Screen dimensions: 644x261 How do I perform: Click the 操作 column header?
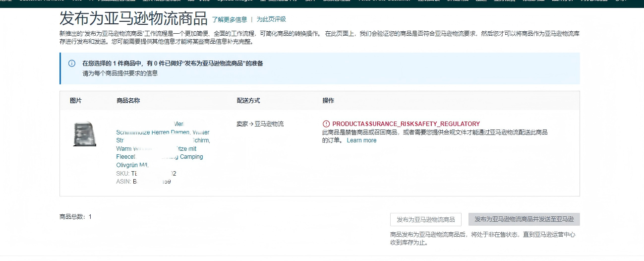coord(328,101)
